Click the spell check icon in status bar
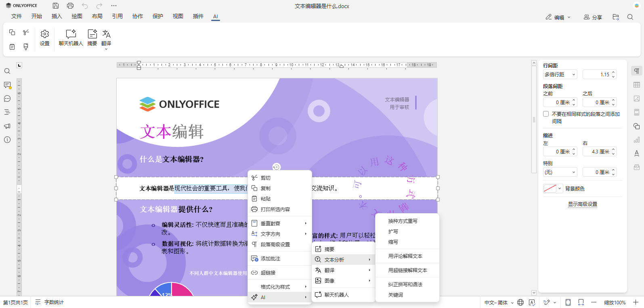This screenshot has width=644, height=308. point(532,302)
